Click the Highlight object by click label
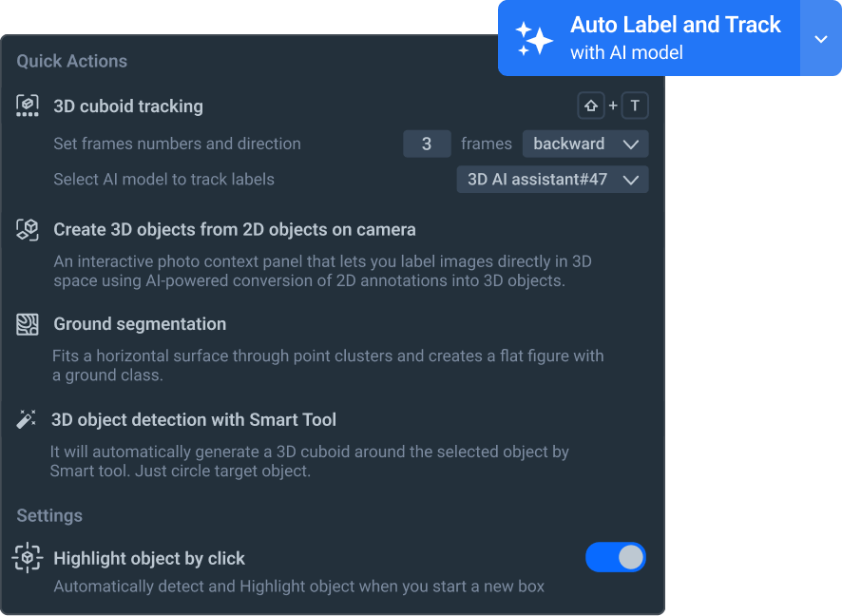Viewport: 842px width, 616px height. 149,559
